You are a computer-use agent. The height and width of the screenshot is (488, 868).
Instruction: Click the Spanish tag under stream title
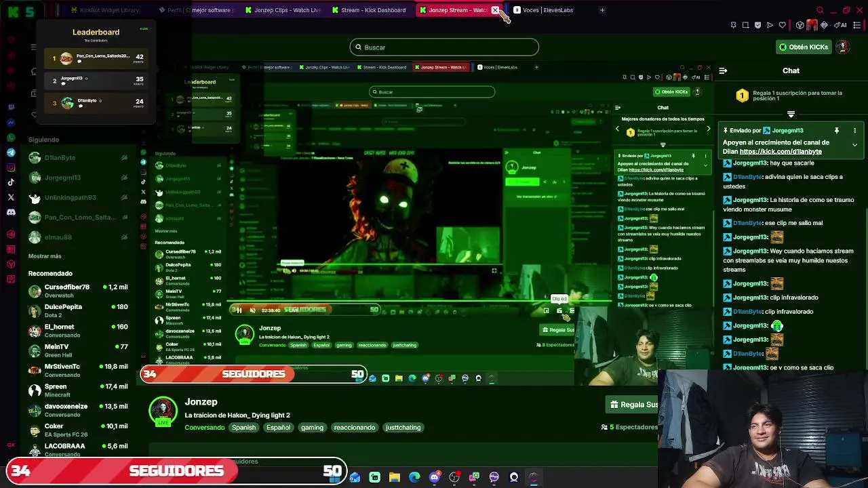click(243, 428)
